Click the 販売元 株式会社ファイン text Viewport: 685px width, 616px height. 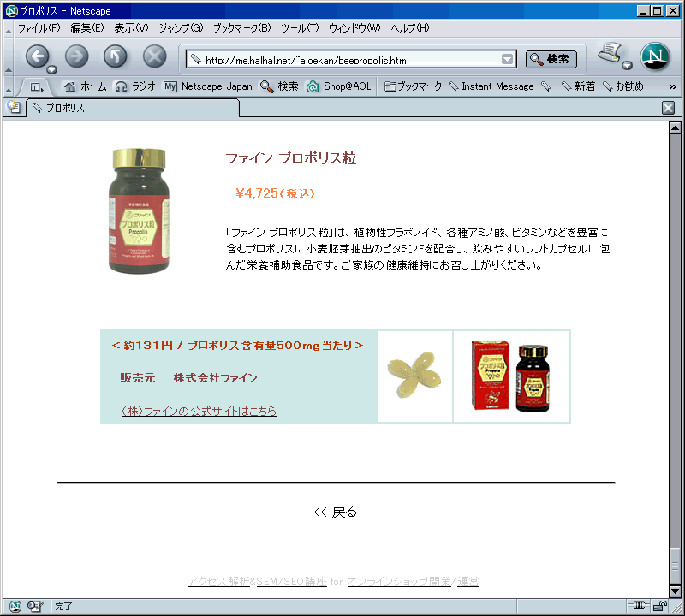tap(188, 377)
